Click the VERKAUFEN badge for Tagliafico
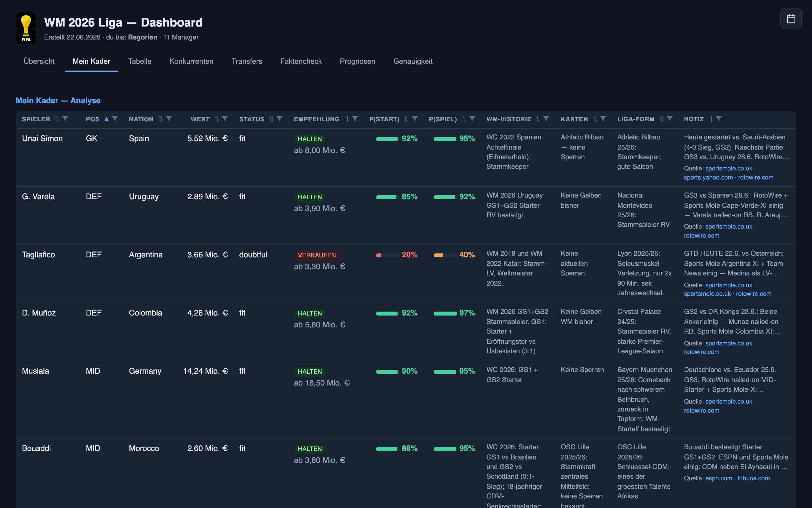The height and width of the screenshot is (508, 812). pos(316,255)
